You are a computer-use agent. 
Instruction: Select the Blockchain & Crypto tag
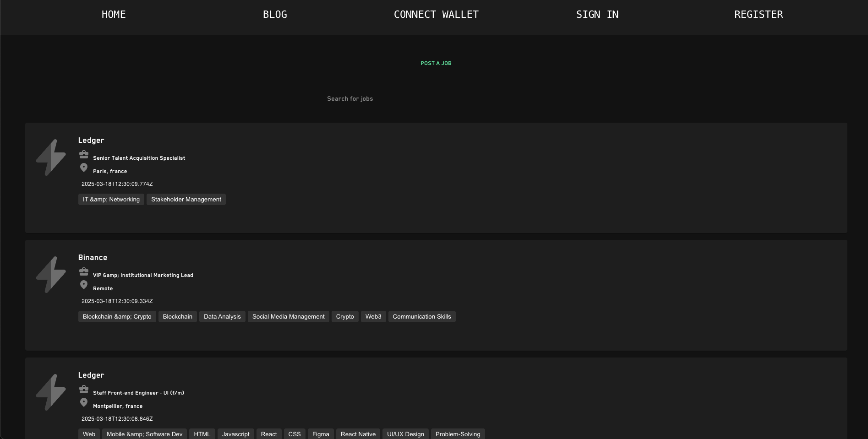tap(117, 317)
